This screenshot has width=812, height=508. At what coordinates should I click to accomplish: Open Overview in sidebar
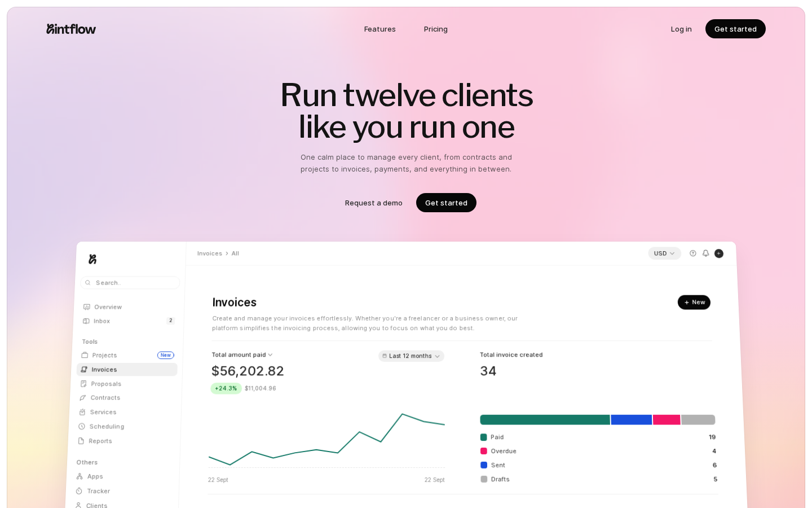click(108, 307)
